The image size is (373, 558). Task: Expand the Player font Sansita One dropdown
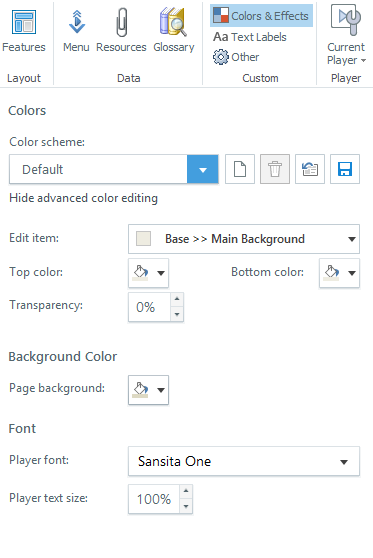pos(244,461)
